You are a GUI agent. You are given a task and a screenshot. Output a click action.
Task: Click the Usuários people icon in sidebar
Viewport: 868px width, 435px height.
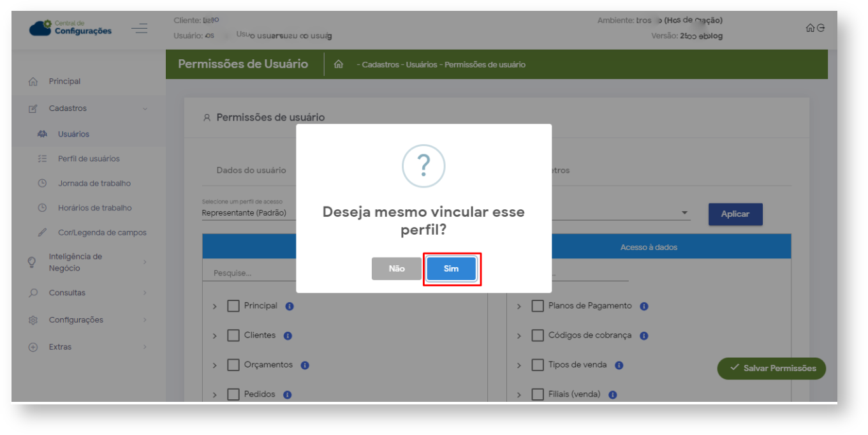pyautogui.click(x=43, y=134)
